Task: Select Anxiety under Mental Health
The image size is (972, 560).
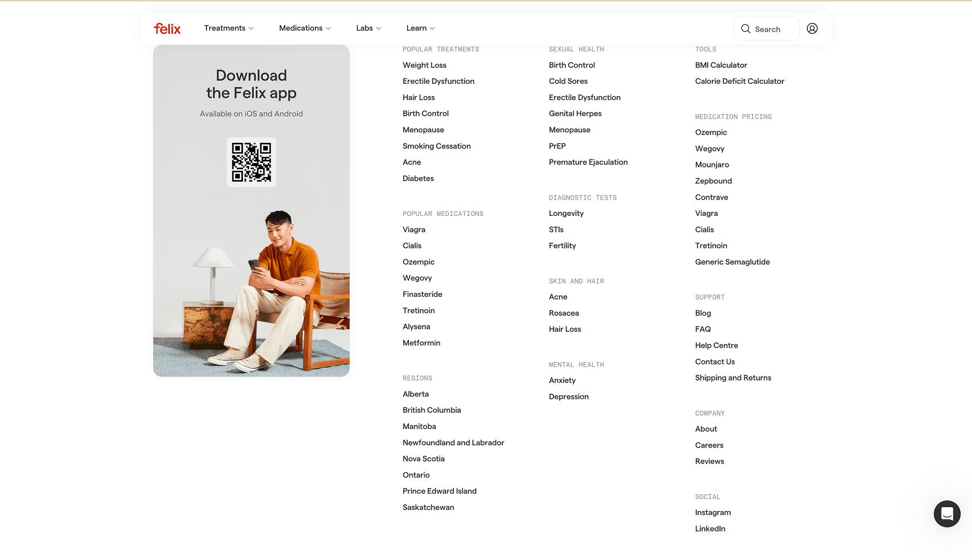Action: [x=562, y=380]
